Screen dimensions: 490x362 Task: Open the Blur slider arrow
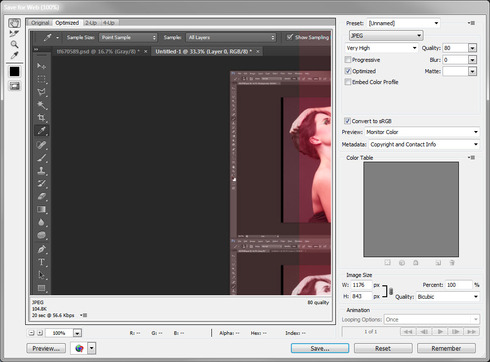click(x=472, y=60)
